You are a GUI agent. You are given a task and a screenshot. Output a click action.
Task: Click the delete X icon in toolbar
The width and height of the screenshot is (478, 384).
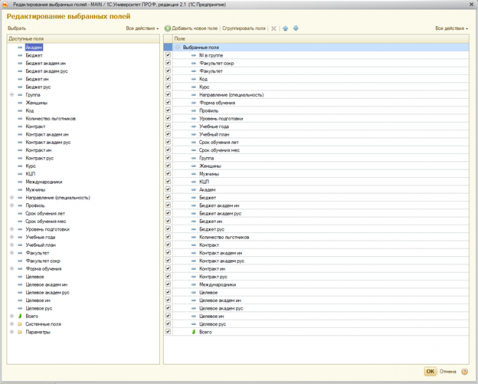click(x=274, y=28)
